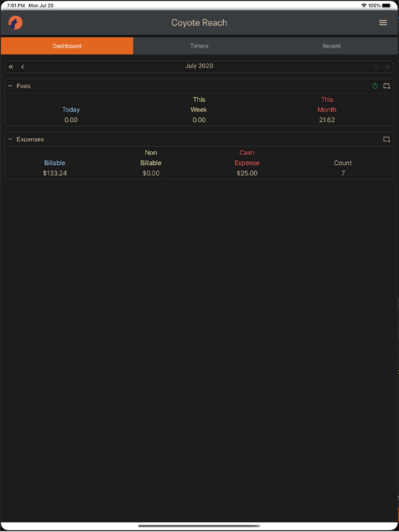Switch to the Timers tab
399x532 pixels.
(199, 46)
